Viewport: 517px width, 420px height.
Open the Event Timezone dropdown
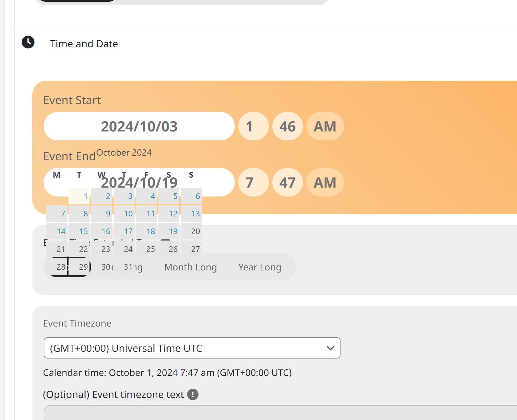pyautogui.click(x=192, y=348)
